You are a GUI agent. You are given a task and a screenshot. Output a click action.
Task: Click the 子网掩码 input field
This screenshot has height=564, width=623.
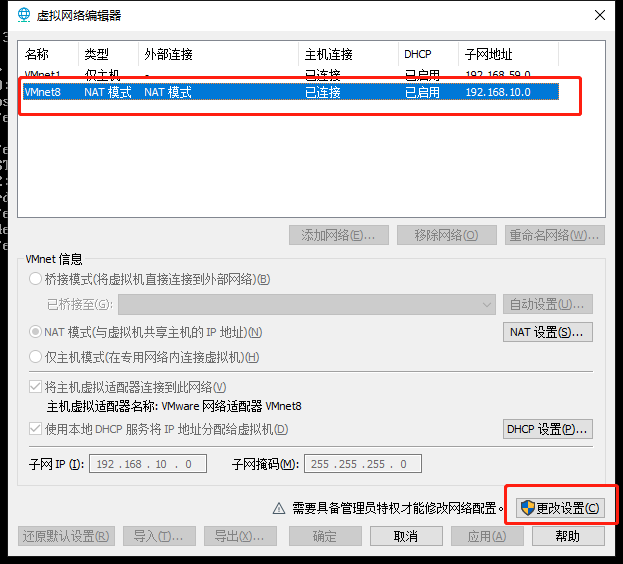click(363, 464)
